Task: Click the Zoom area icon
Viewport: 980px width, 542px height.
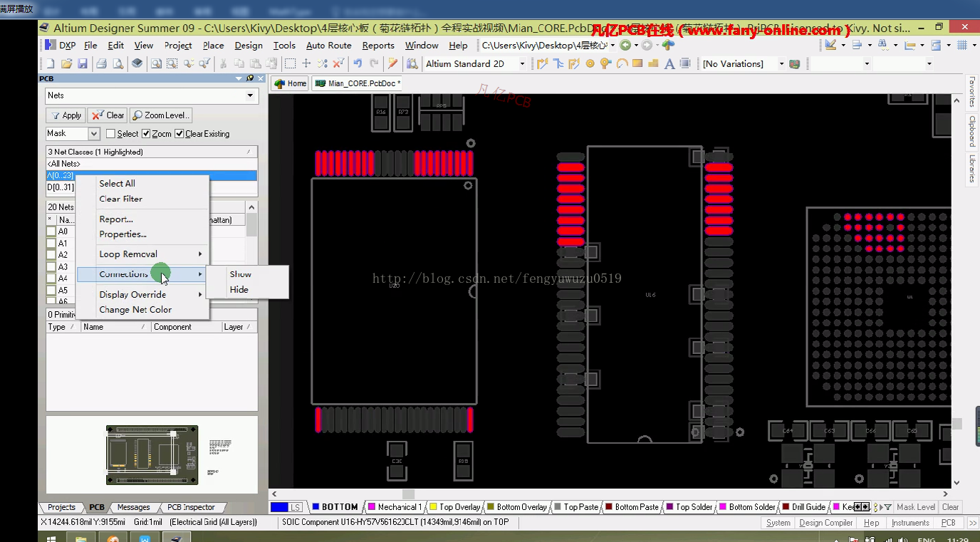Action: [172, 63]
